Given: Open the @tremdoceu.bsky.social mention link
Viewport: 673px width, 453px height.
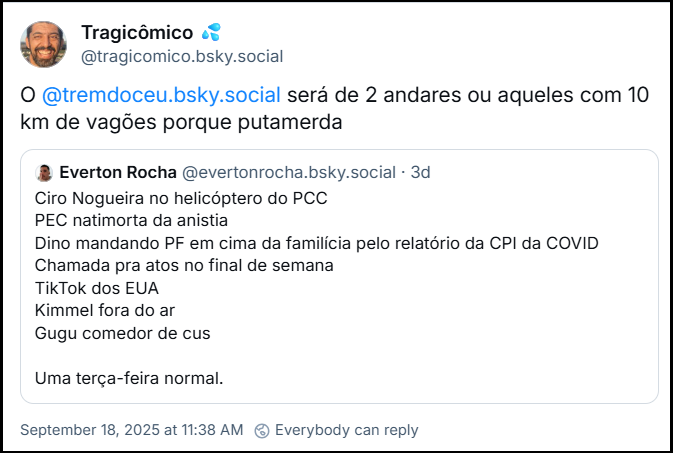Looking at the screenshot, I should 161,96.
